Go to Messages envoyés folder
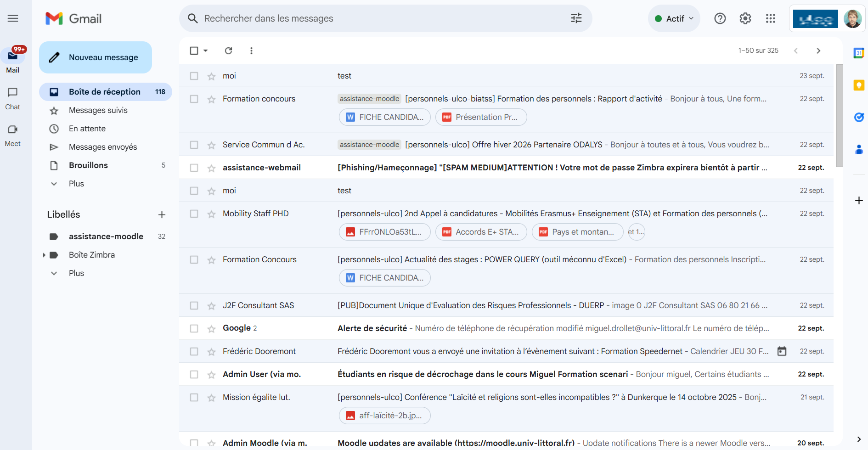 point(103,147)
